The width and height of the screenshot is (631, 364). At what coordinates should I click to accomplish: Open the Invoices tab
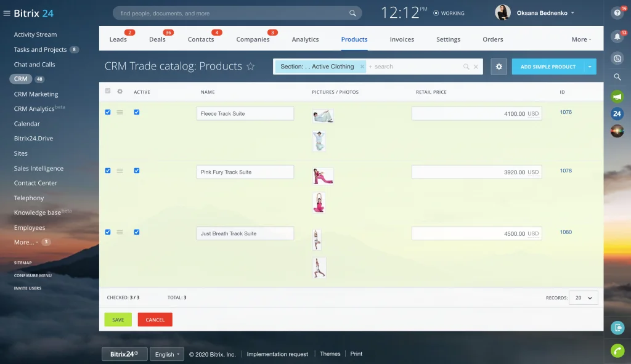tap(402, 39)
